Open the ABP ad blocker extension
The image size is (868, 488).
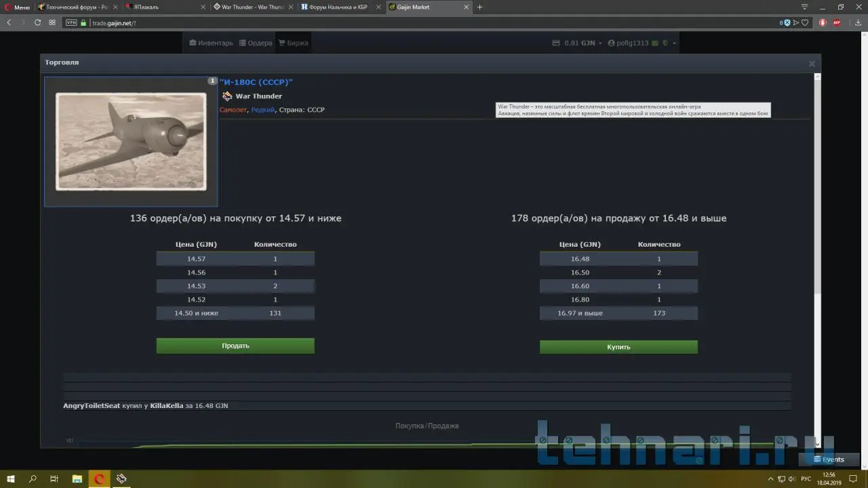click(x=837, y=22)
